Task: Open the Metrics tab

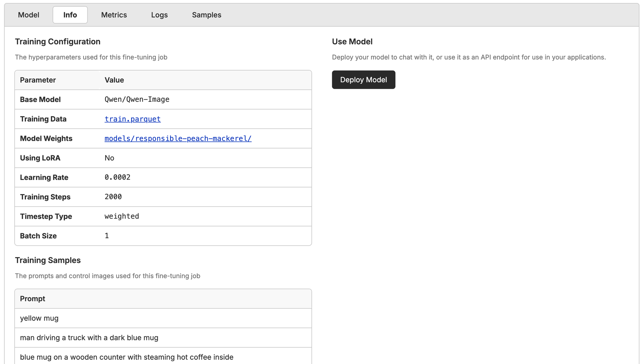Action: [x=114, y=15]
